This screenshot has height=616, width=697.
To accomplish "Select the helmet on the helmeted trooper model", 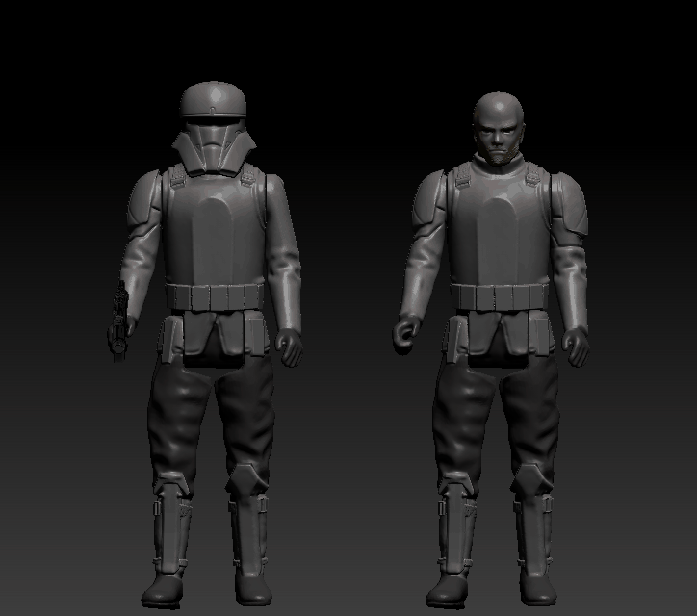I will click(214, 128).
